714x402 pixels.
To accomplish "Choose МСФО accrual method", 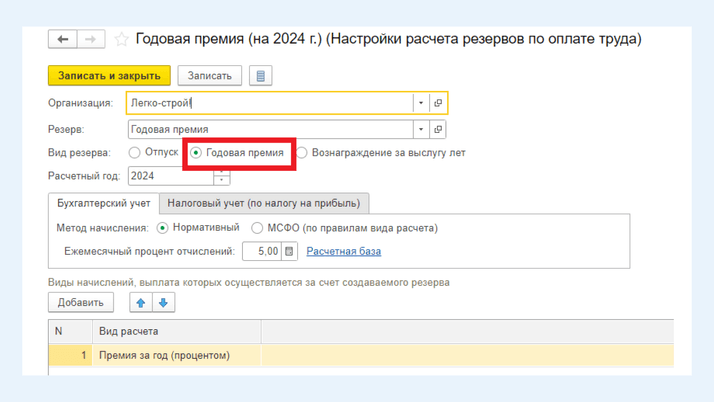I will point(345,228).
